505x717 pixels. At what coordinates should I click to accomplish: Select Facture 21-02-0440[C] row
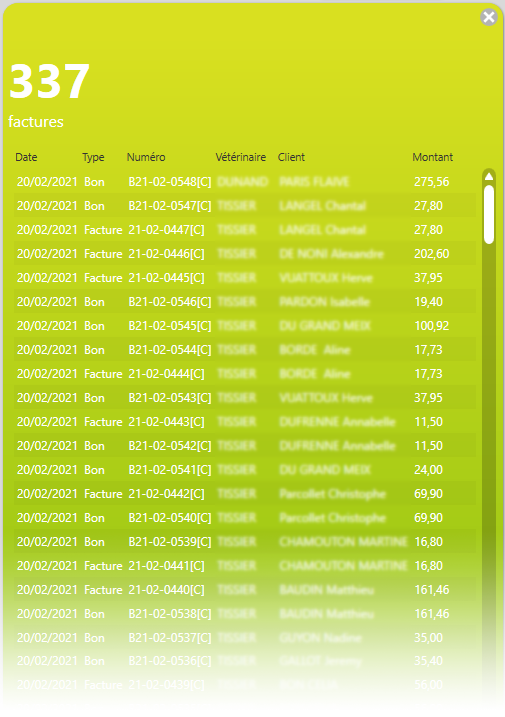click(245, 590)
